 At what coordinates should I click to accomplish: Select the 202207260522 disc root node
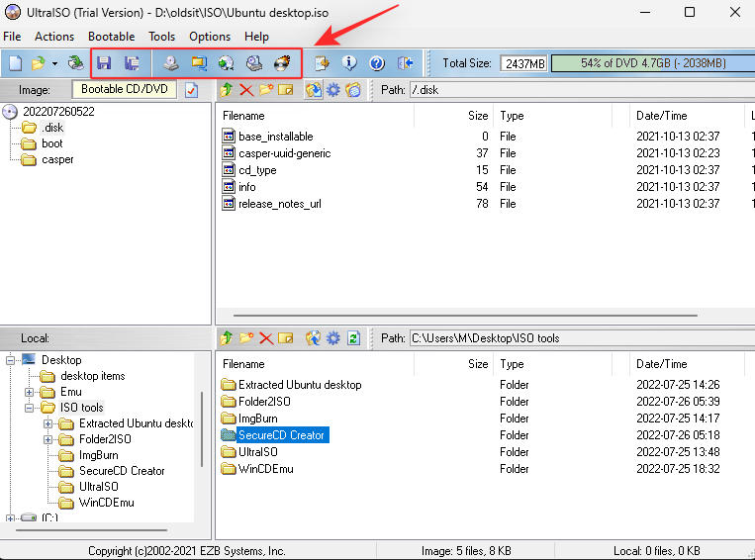coord(58,112)
